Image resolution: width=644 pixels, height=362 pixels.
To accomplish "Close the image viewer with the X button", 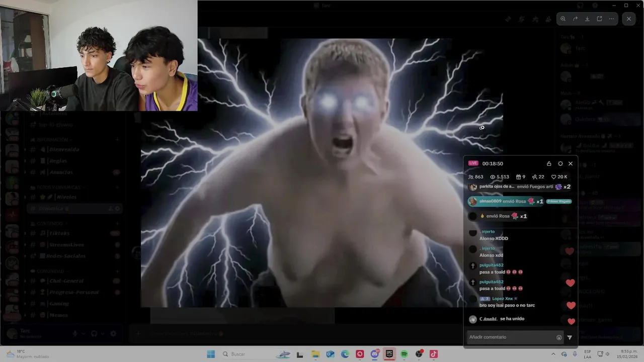I will [x=629, y=19].
